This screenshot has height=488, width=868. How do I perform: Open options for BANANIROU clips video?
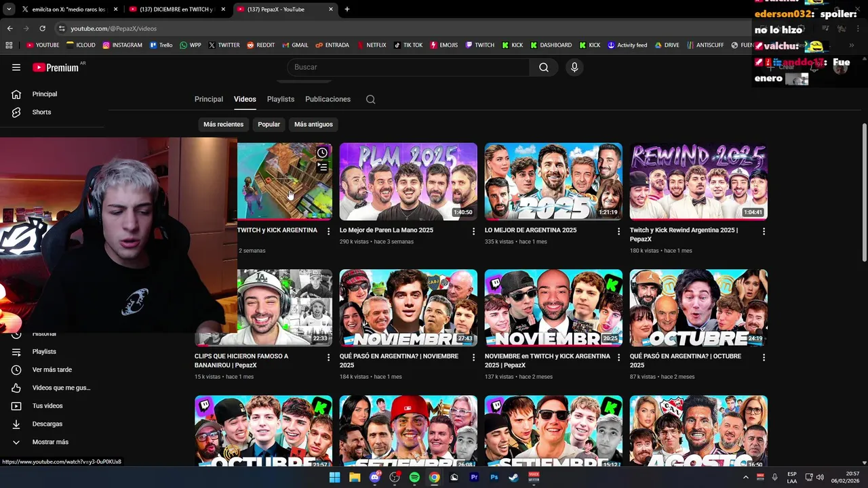coord(328,357)
